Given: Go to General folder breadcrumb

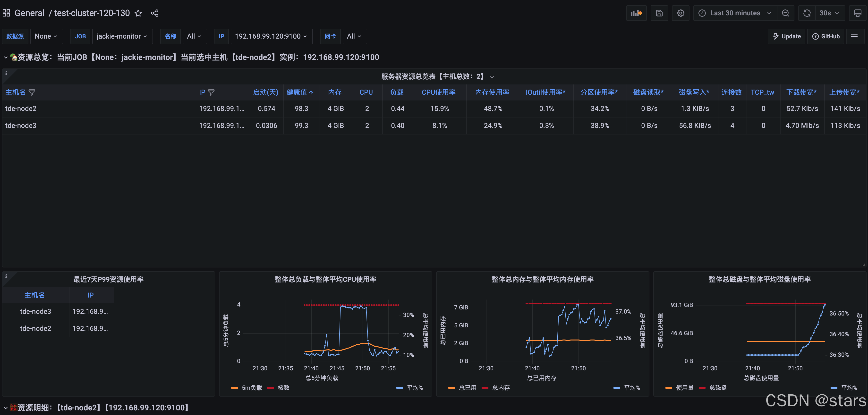Looking at the screenshot, I should 29,13.
